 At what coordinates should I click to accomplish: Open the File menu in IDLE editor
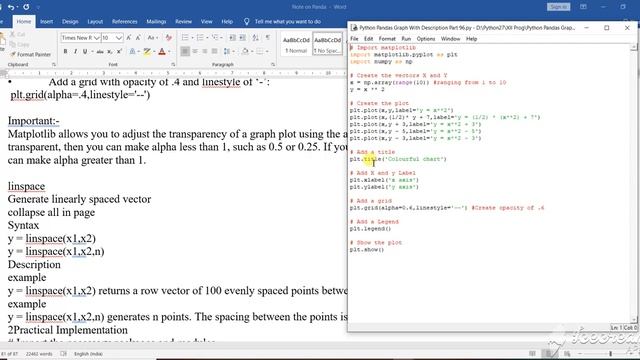[x=354, y=39]
